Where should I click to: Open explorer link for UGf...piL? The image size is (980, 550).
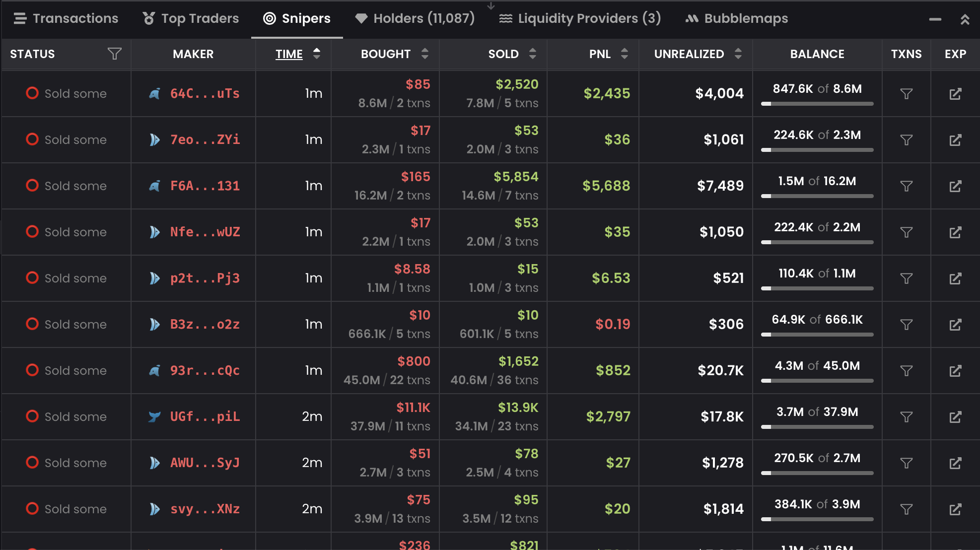pyautogui.click(x=955, y=417)
